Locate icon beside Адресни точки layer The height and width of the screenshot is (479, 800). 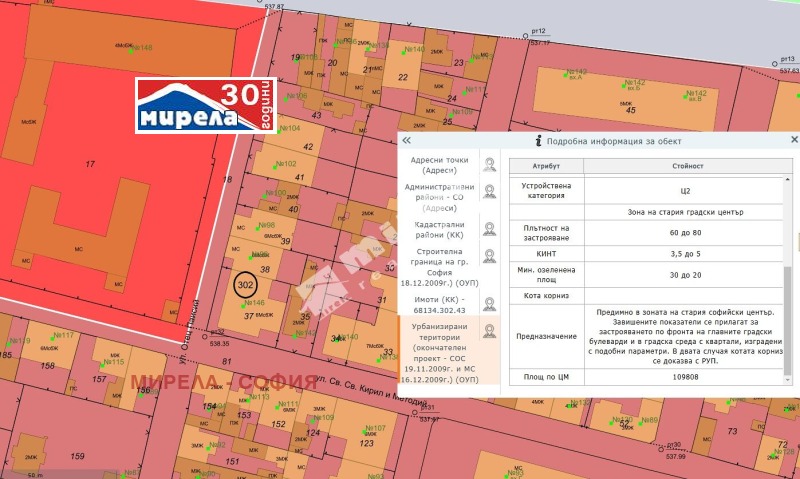pos(489,164)
